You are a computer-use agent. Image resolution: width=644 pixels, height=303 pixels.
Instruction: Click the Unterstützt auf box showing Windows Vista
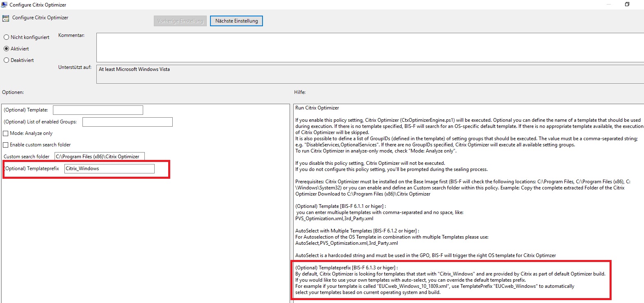click(370, 74)
